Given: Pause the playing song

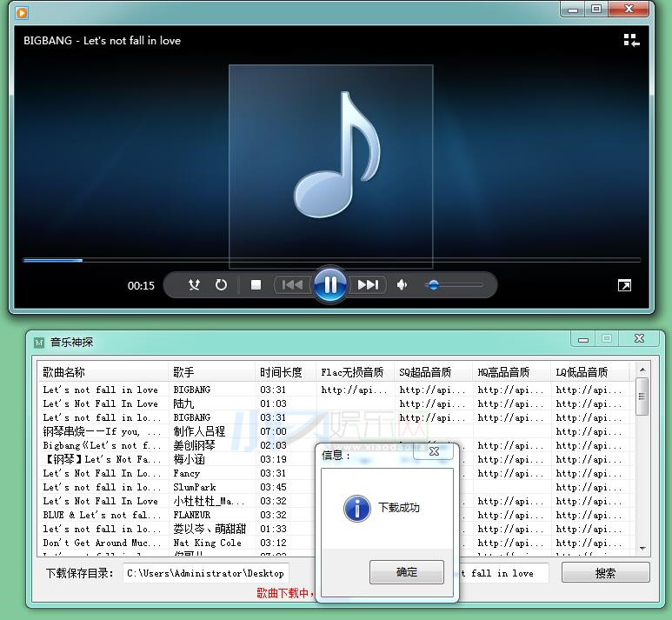Looking at the screenshot, I should (330, 284).
